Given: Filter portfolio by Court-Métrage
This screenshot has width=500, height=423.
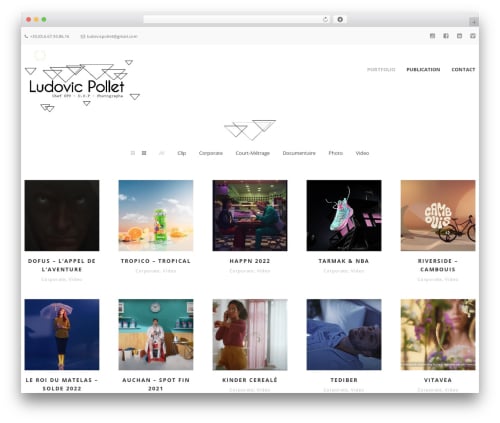Looking at the screenshot, I should click(x=253, y=153).
